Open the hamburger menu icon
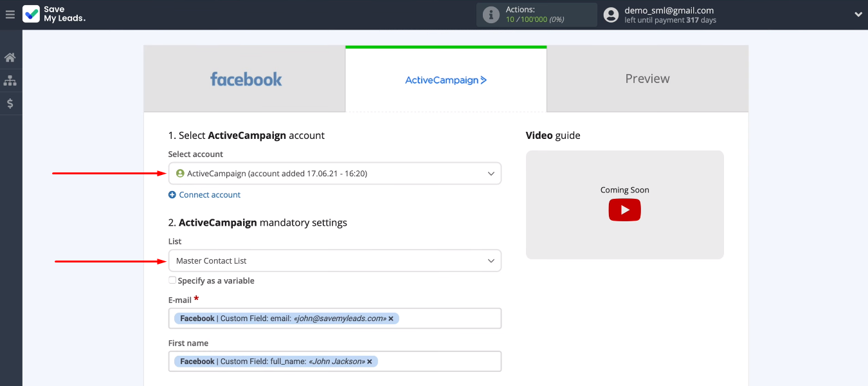This screenshot has width=868, height=386. click(x=10, y=14)
